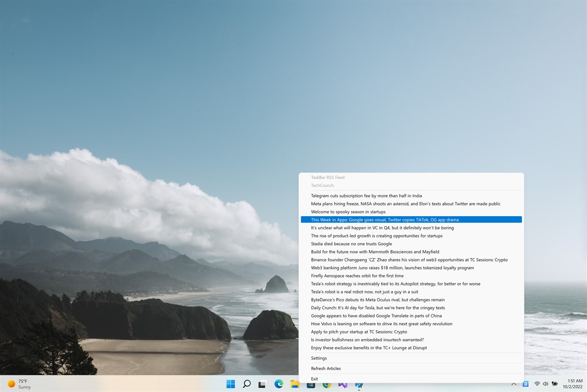This screenshot has height=392, width=587.
Task: Open Settings from the RSS feed menu
Action: click(x=319, y=358)
